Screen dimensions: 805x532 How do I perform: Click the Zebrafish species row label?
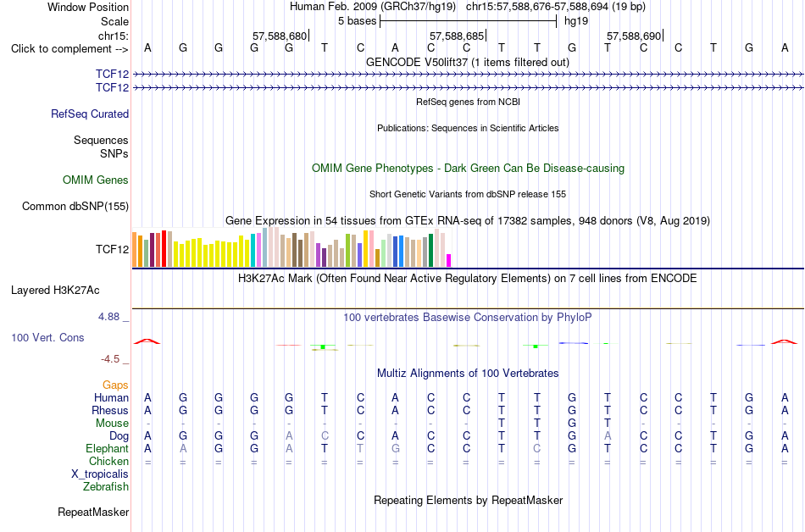coord(106,486)
